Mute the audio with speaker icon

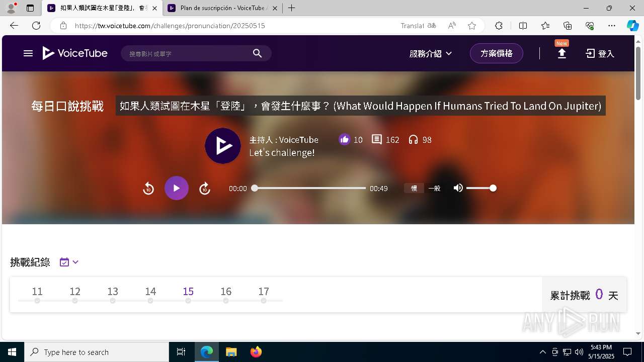click(x=458, y=188)
